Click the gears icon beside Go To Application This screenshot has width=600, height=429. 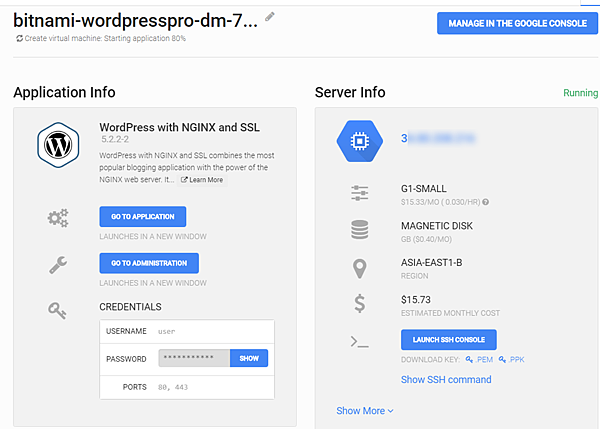tap(58, 218)
